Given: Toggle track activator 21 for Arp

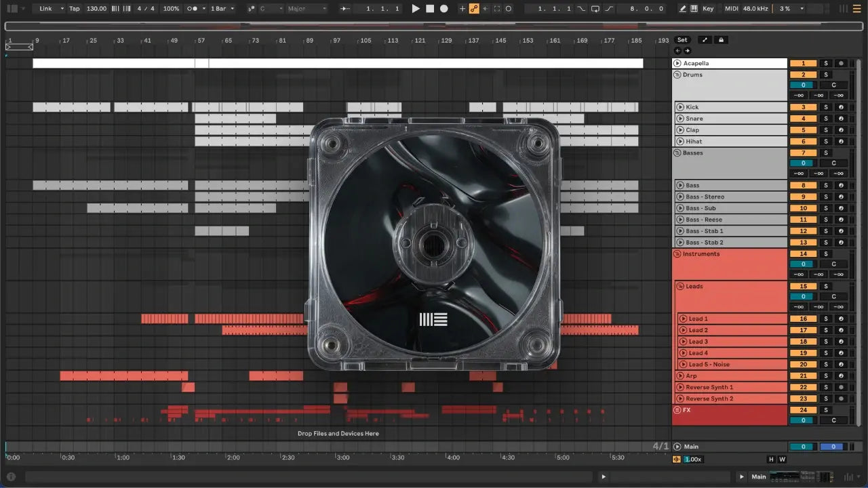Looking at the screenshot, I should [803, 376].
